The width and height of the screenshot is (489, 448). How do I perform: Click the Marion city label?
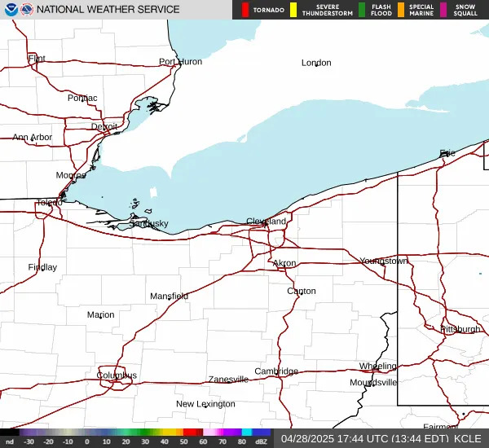click(100, 314)
